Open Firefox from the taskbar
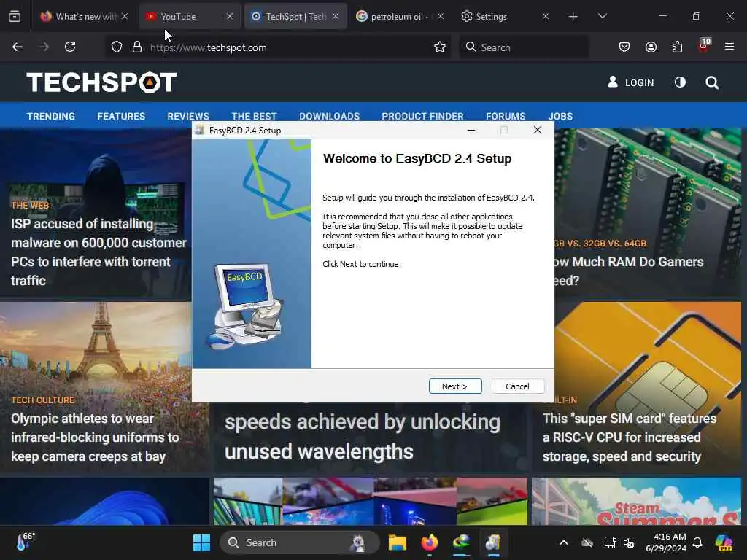747x560 pixels. pos(430,542)
